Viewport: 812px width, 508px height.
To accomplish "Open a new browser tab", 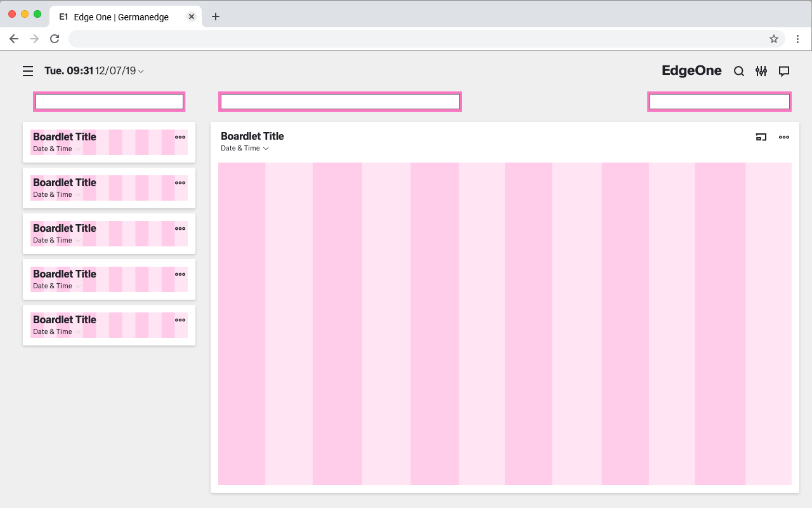I will click(216, 17).
